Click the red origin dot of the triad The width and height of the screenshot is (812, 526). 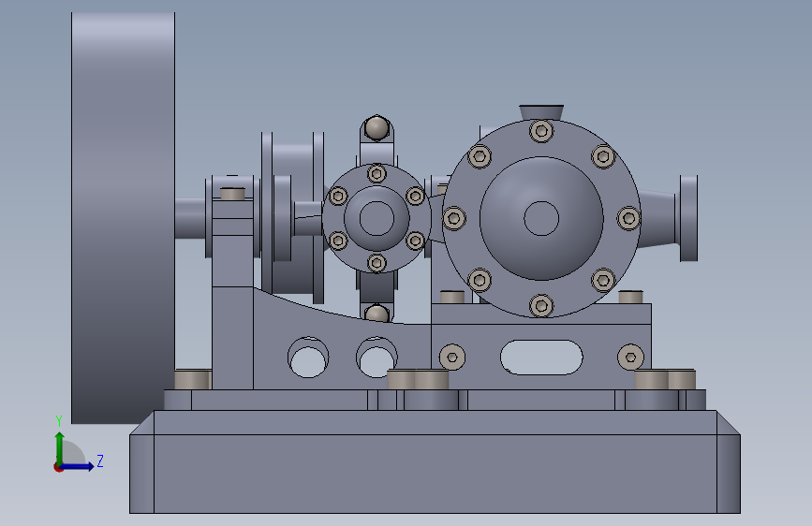(x=58, y=467)
